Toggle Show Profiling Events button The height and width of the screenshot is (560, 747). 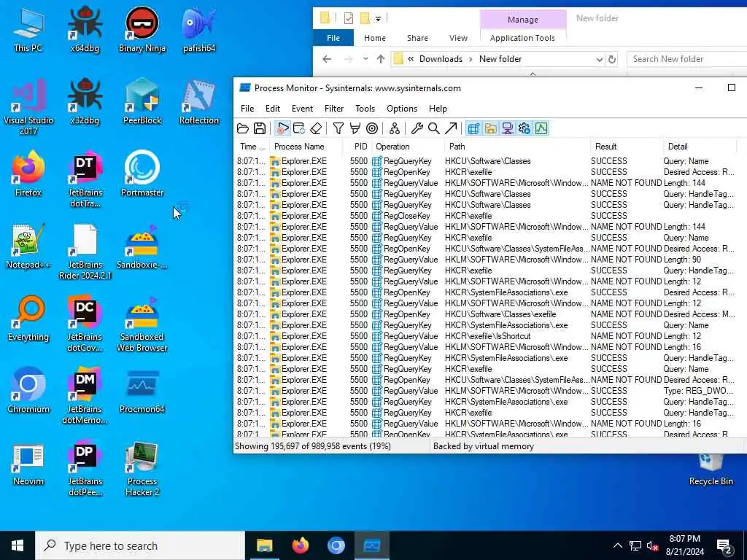pyautogui.click(x=541, y=128)
